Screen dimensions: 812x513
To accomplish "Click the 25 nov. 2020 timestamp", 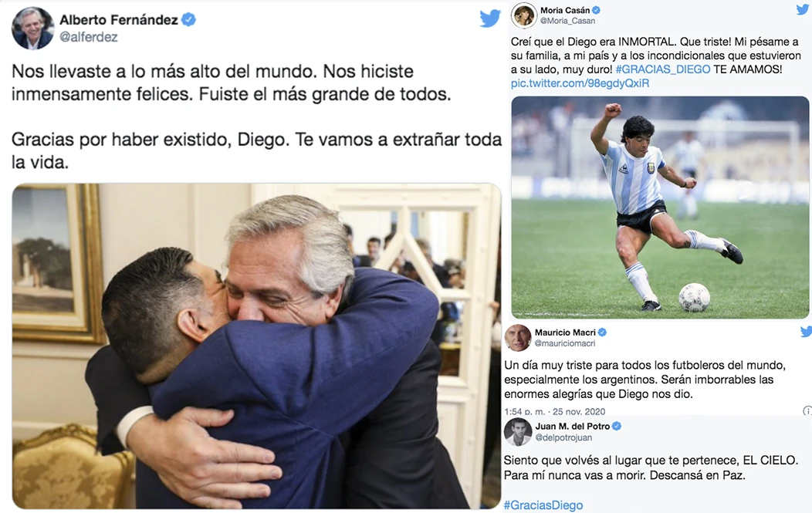I will [579, 411].
